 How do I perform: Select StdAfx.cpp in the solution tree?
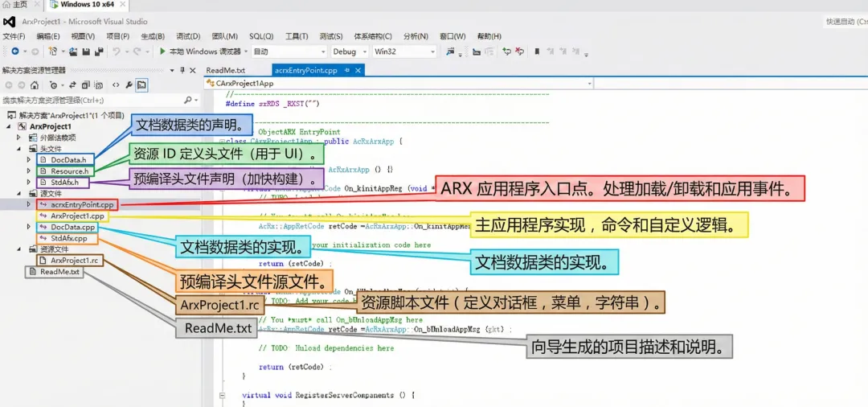[68, 238]
